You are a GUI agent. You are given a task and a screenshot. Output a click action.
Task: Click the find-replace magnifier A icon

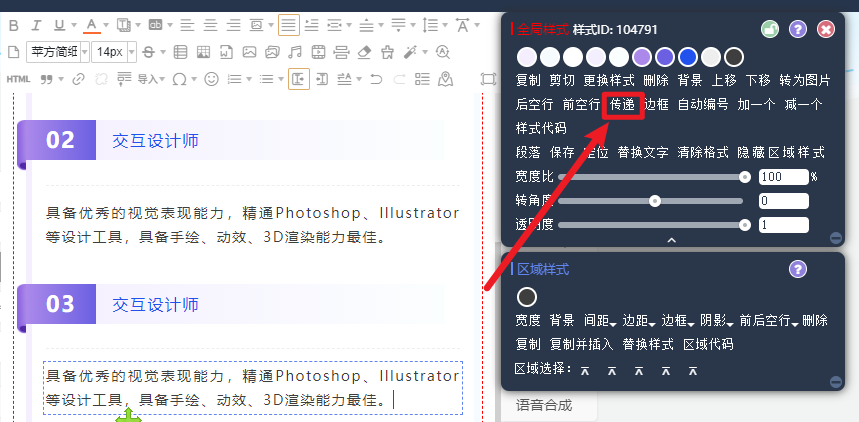click(442, 53)
